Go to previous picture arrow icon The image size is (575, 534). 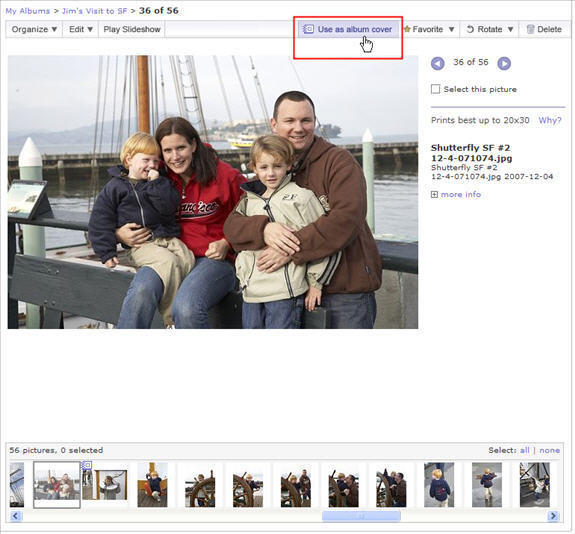pyautogui.click(x=437, y=63)
